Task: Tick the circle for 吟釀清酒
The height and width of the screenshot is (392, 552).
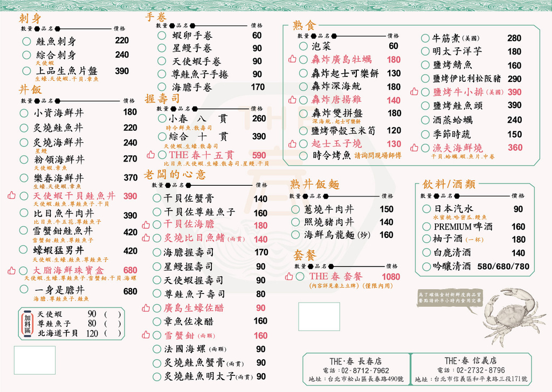Action: pyautogui.click(x=426, y=266)
